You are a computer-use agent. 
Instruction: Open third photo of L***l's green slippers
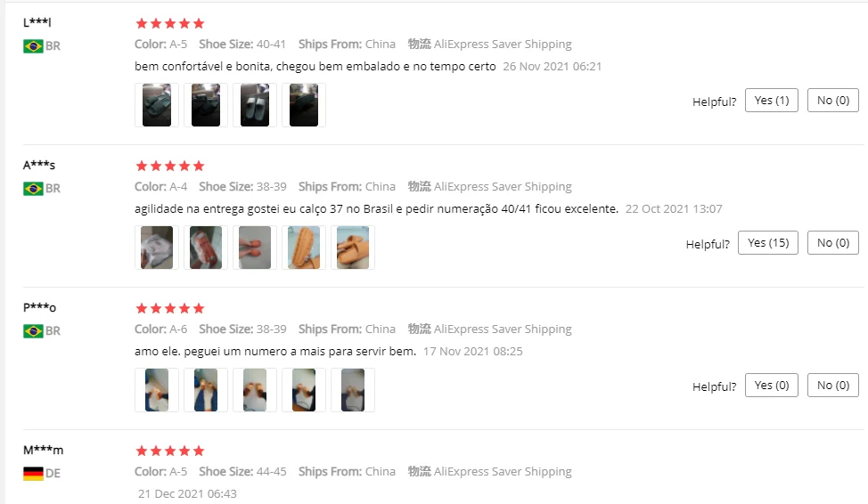coord(255,105)
